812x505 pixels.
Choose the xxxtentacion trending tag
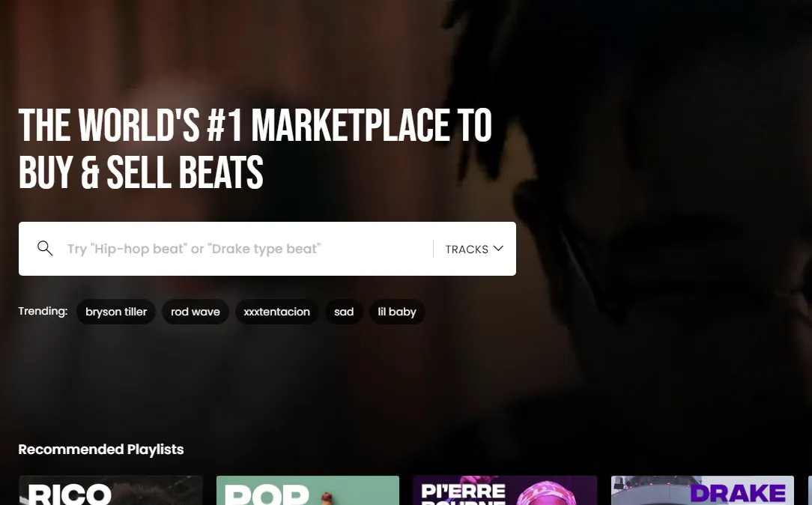277,312
